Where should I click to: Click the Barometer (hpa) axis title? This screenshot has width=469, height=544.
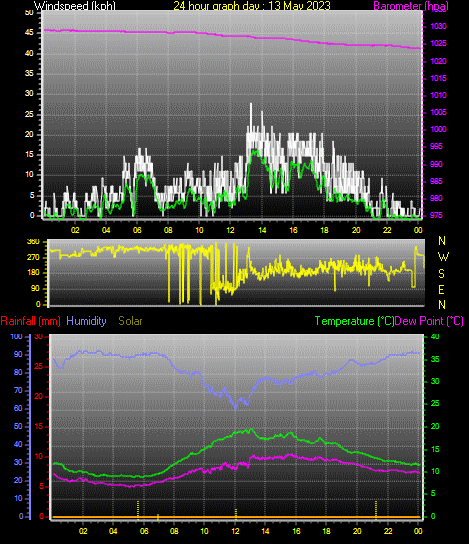coord(411,6)
